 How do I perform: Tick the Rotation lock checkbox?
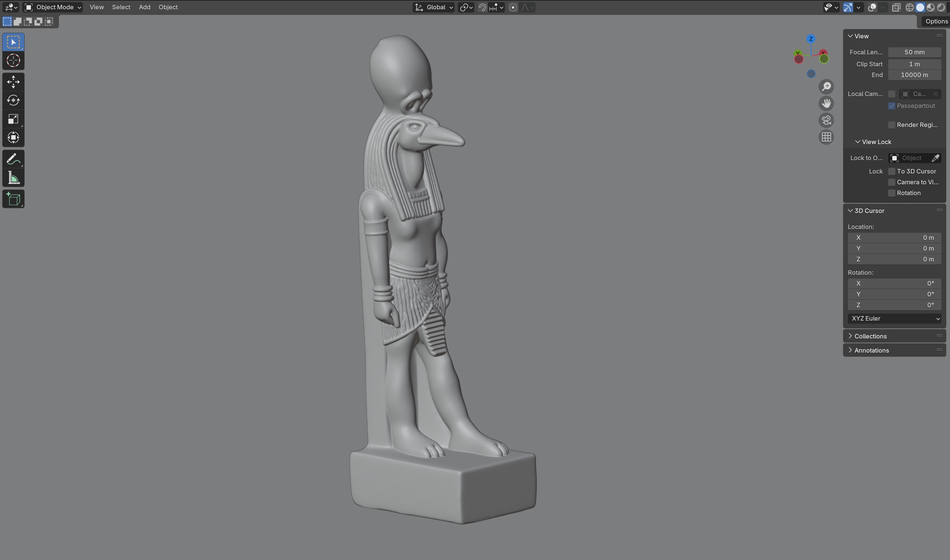(x=892, y=193)
